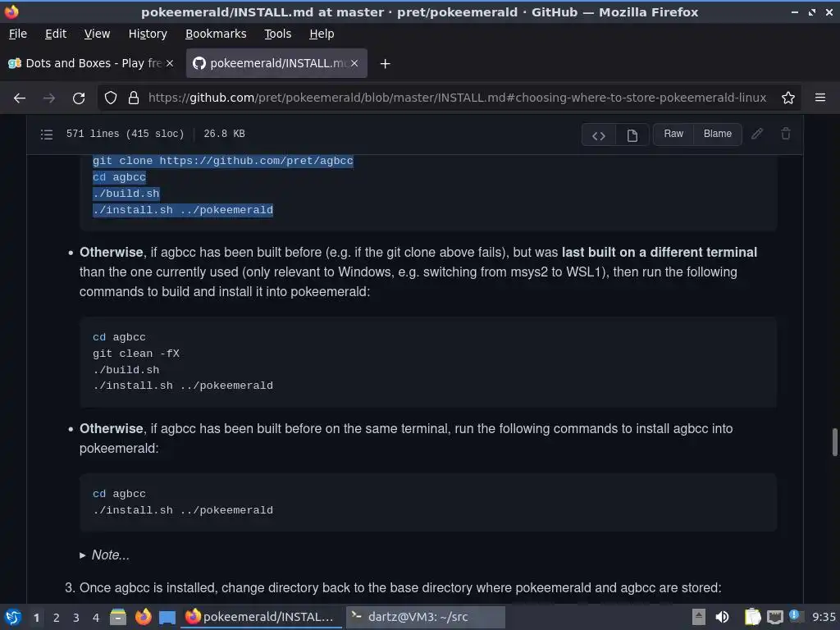Screen dimensions: 840x630
Task: Switch to dartz@VM3 terminal window
Action: tap(426, 617)
